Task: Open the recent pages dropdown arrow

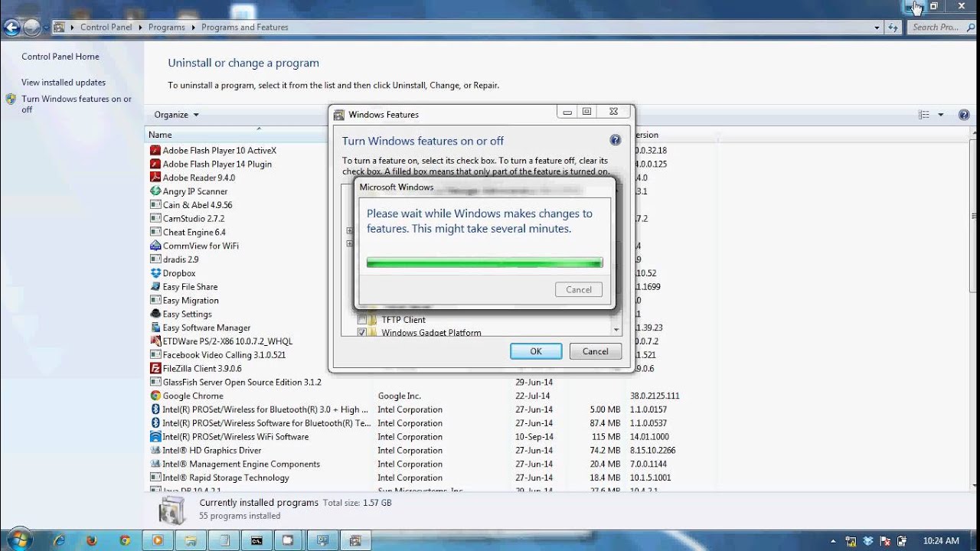Action: click(x=46, y=28)
